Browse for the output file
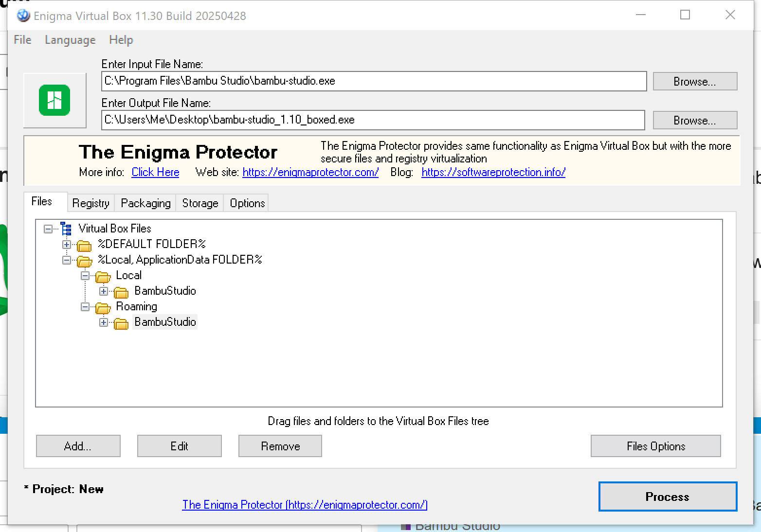761x532 pixels. 695,120
